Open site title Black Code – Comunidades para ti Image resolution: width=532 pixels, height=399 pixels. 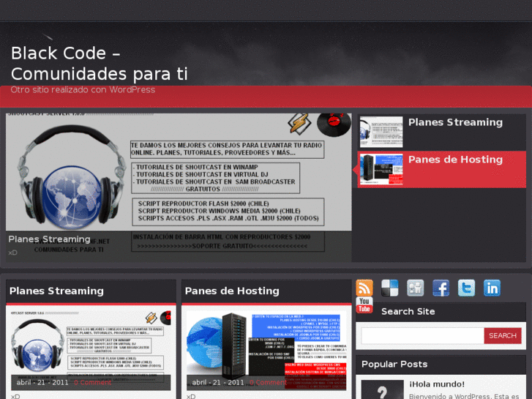tap(99, 64)
